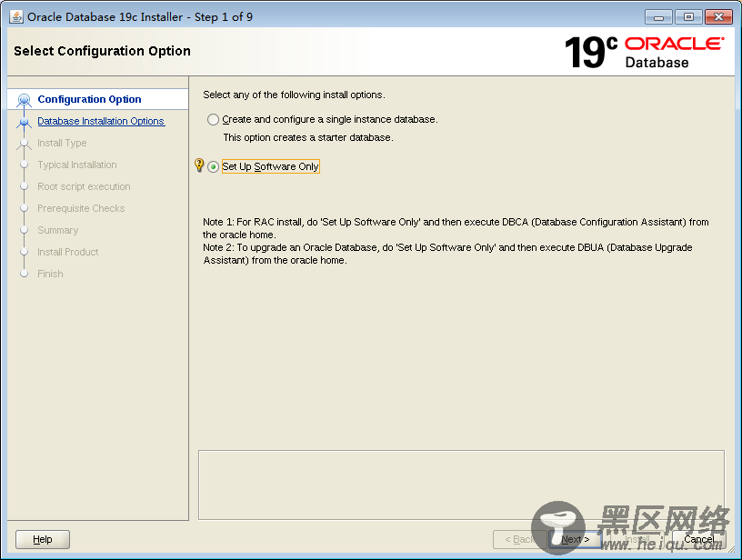Viewport: 742px width, 560px height.
Task: Click the Install Type step label
Action: [62, 143]
